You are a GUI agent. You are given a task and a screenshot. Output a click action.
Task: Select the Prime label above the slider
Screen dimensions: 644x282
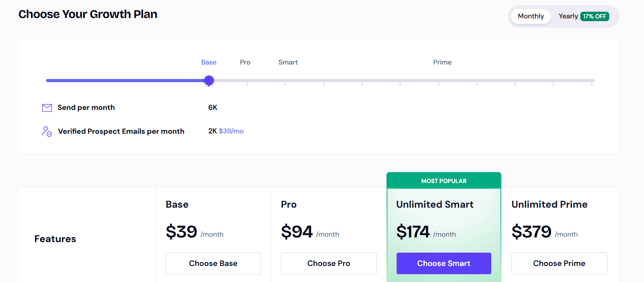(x=442, y=62)
